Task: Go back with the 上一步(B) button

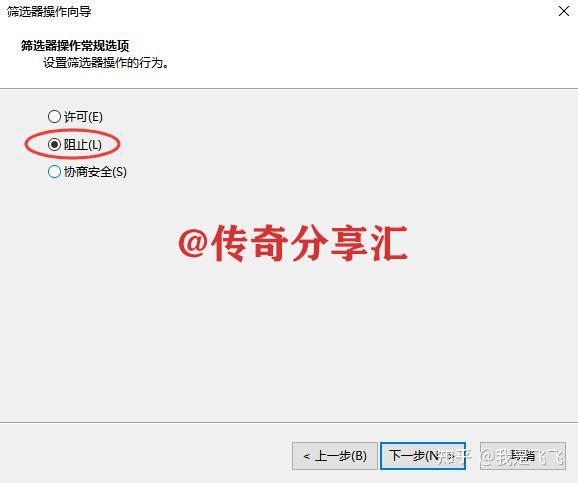Action: pos(335,456)
